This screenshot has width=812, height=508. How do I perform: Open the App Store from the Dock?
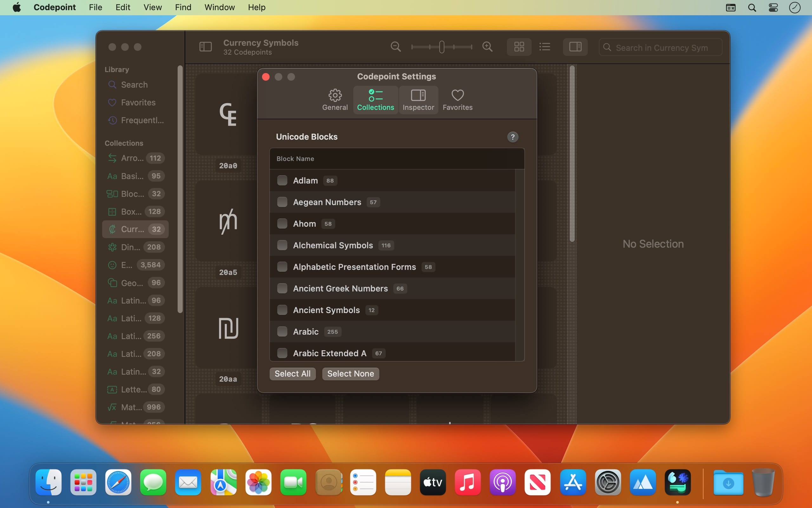coord(573,483)
